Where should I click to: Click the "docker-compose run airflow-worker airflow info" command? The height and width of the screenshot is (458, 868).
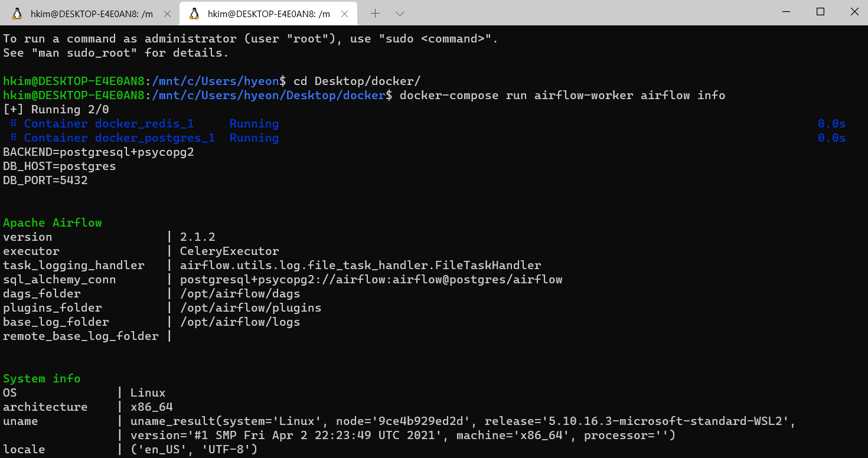tap(562, 96)
